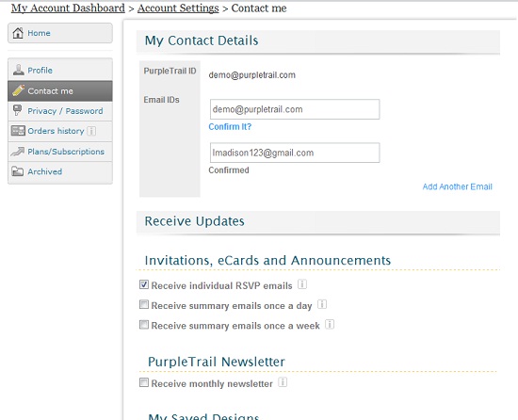Click the Orders history card icon
The height and width of the screenshot is (420, 518).
pyautogui.click(x=18, y=131)
